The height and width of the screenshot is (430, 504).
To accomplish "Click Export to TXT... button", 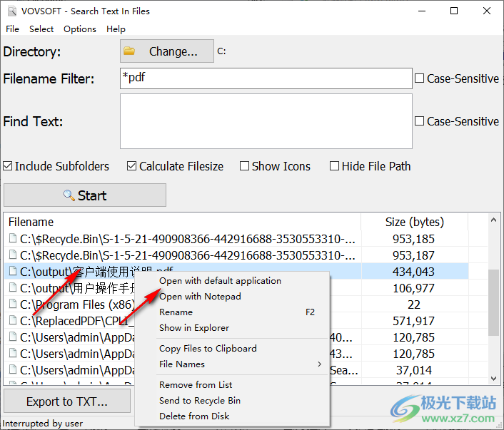I will point(67,401).
